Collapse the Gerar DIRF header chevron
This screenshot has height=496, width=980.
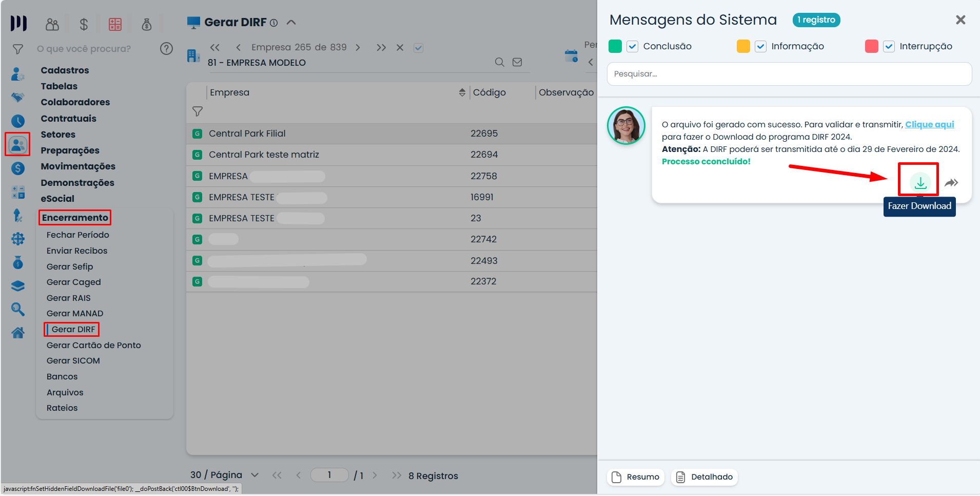(x=291, y=22)
